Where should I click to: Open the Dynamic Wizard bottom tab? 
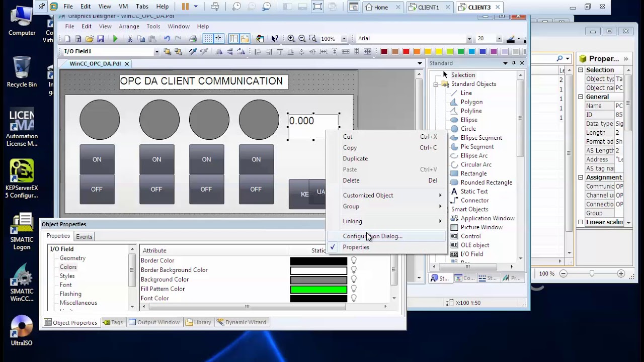pos(242,323)
